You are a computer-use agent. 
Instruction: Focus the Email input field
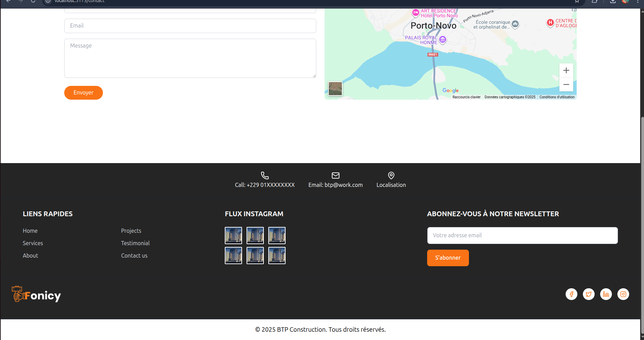(190, 26)
